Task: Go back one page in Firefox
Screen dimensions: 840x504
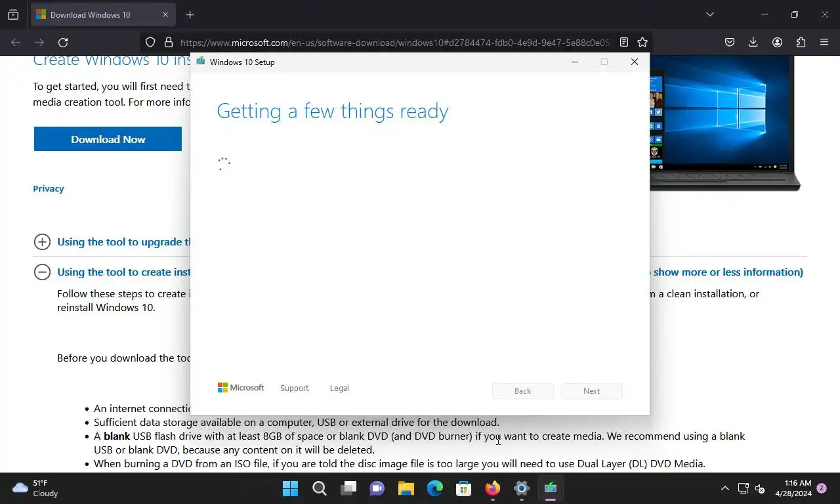Action: point(16,43)
